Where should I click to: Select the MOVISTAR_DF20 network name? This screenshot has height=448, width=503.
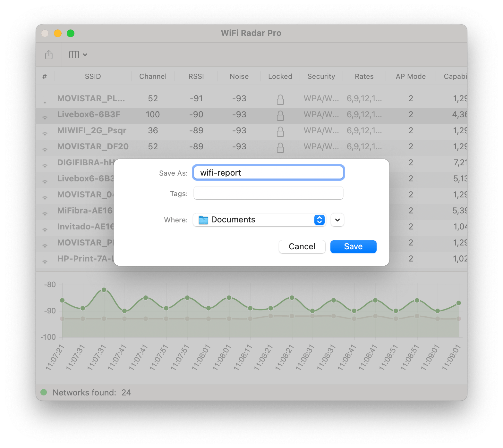click(93, 146)
